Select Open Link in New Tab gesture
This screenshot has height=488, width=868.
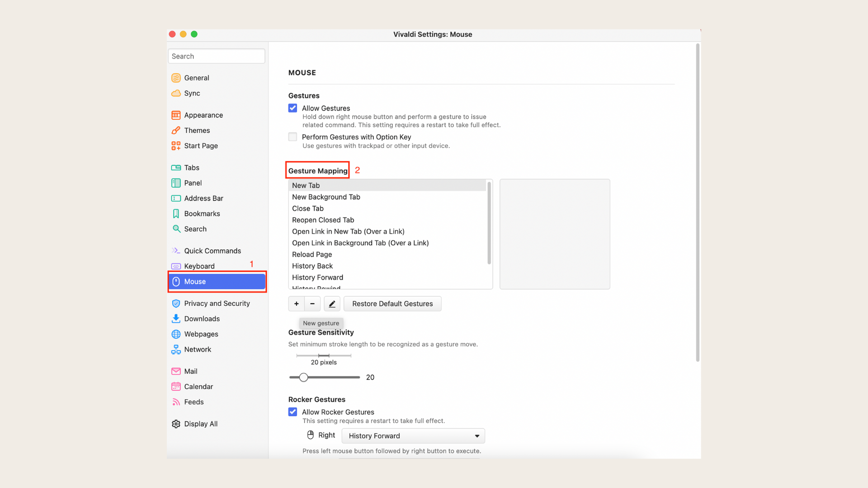[x=387, y=231]
